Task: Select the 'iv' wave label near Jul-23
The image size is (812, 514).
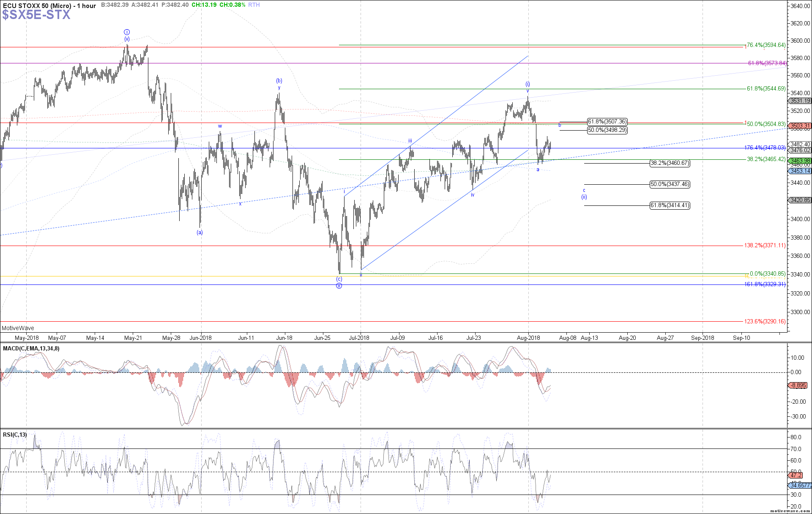Action: tap(473, 195)
